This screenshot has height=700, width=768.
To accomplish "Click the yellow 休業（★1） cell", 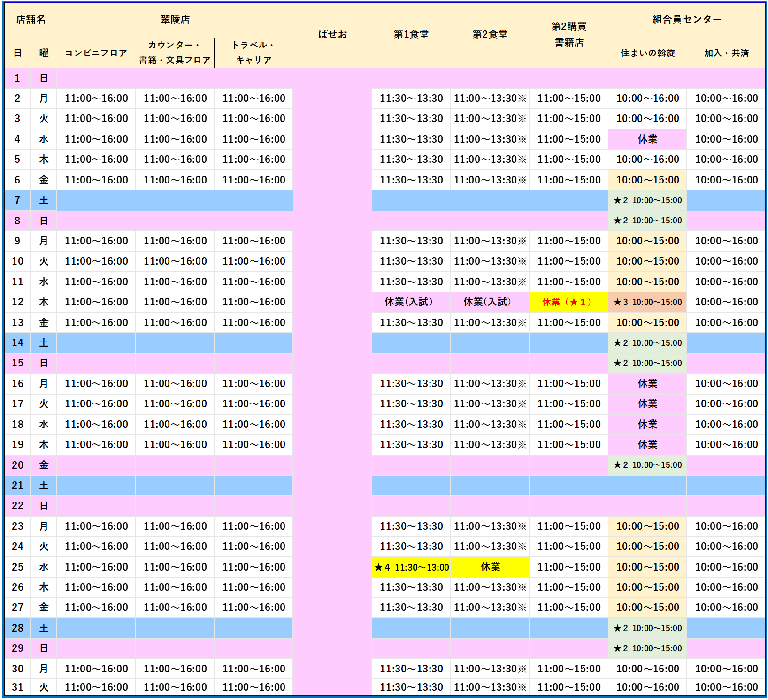I will click(569, 302).
